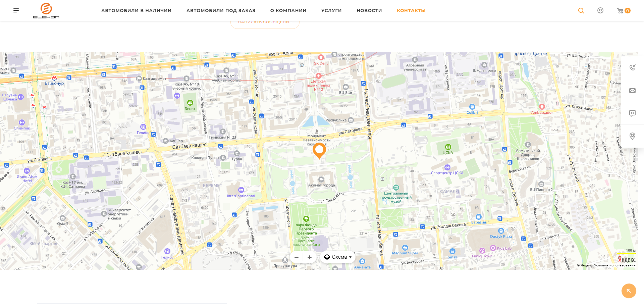Open АВТОМОБИЛИ В НАЛИЧИИ menu

[136, 10]
